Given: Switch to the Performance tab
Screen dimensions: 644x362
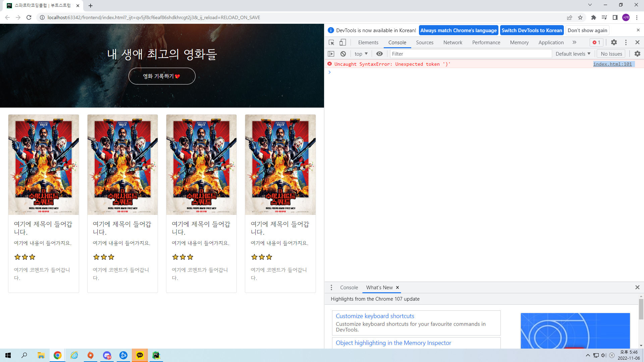Looking at the screenshot, I should [x=486, y=43].
